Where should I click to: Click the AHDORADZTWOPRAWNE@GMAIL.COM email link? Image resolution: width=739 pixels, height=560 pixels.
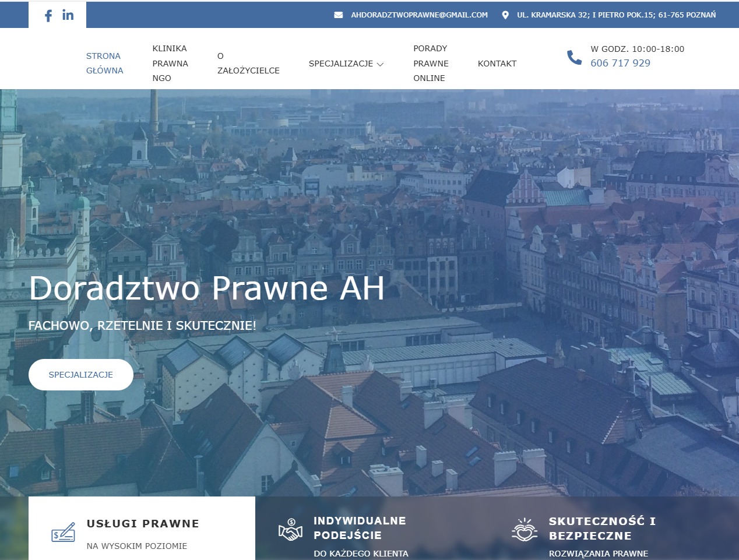pos(418,15)
